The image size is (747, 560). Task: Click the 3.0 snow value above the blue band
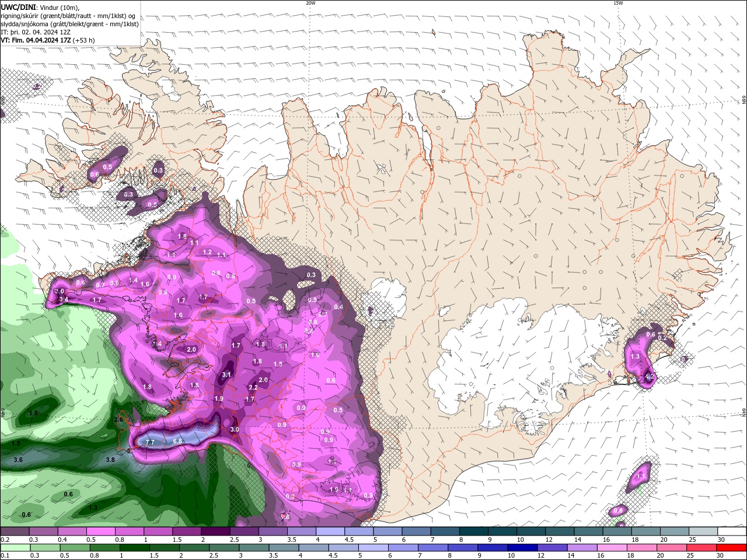pos(235,429)
